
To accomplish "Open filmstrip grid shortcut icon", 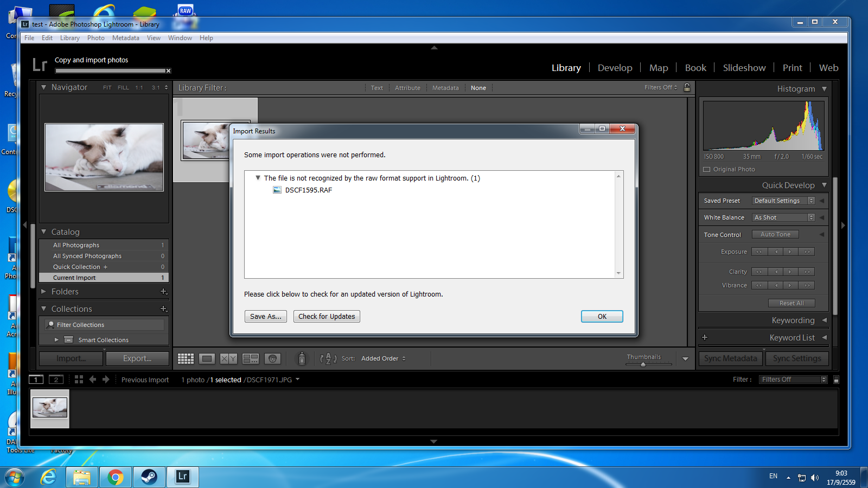I will 79,380.
